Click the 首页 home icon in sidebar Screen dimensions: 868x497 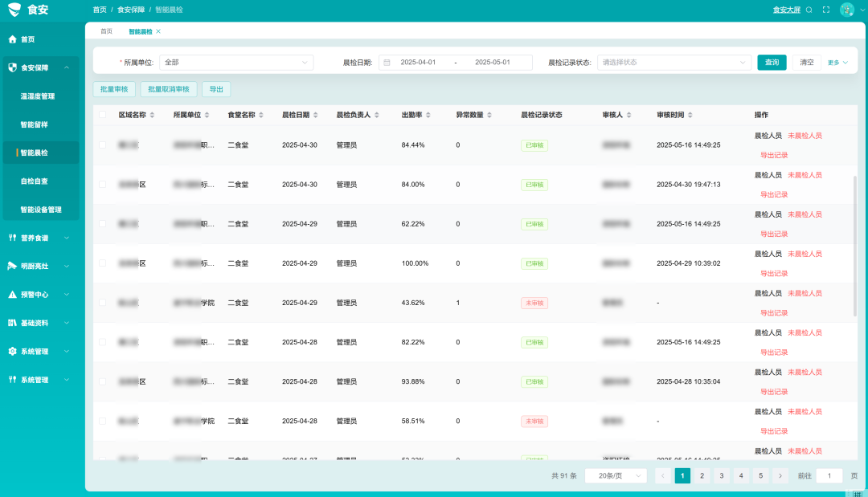12,39
